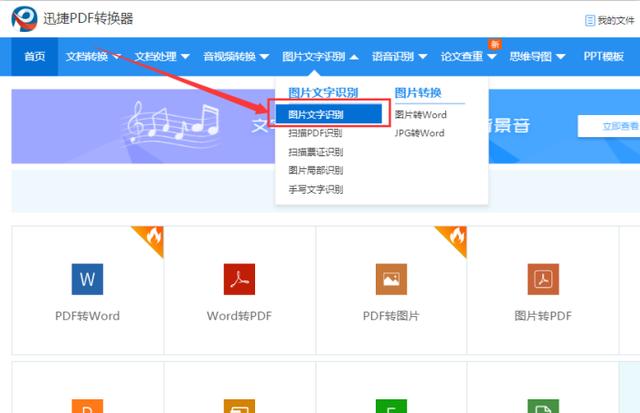Expand the 音视频转换 dropdown menu

tap(236, 57)
